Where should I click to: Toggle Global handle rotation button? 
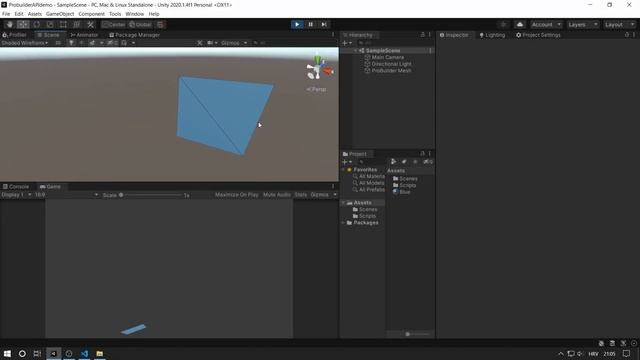pos(140,24)
